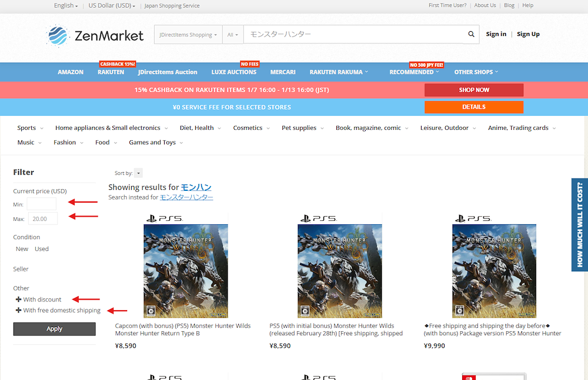This screenshot has width=588, height=380.
Task: Open How Much Will It Cost side tab
Action: coord(579,224)
